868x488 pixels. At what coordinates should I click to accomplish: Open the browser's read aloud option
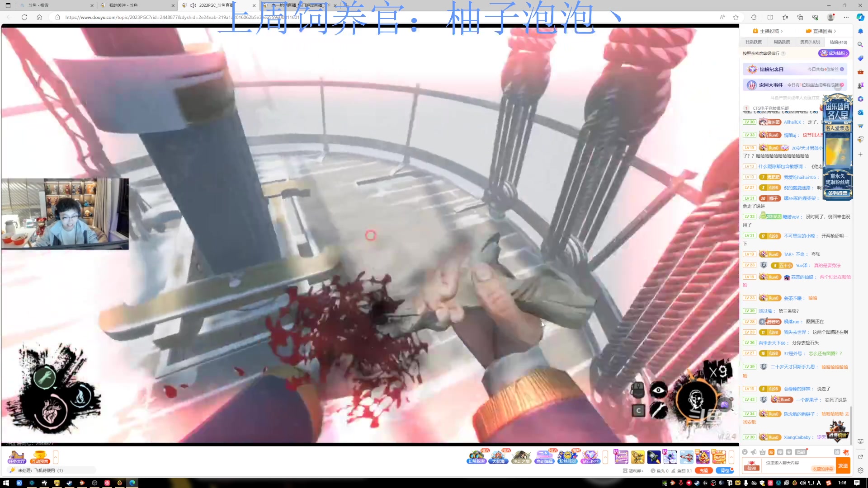(x=722, y=17)
